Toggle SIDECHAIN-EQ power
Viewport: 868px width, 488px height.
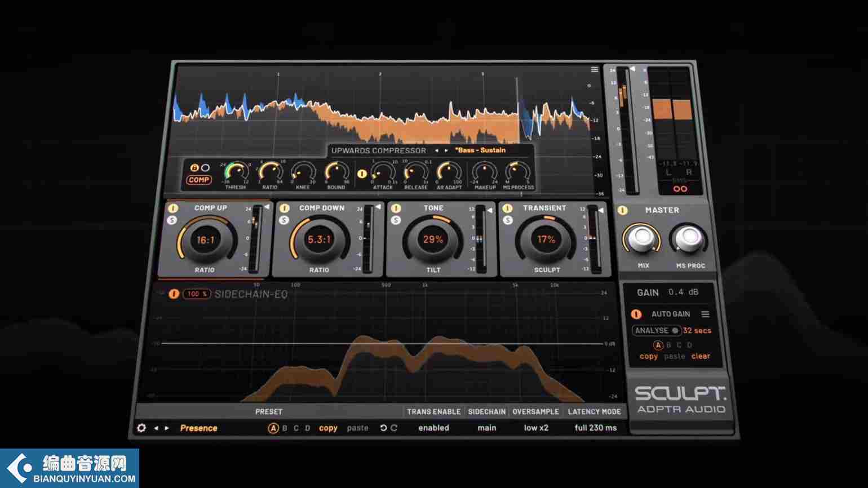pyautogui.click(x=173, y=294)
